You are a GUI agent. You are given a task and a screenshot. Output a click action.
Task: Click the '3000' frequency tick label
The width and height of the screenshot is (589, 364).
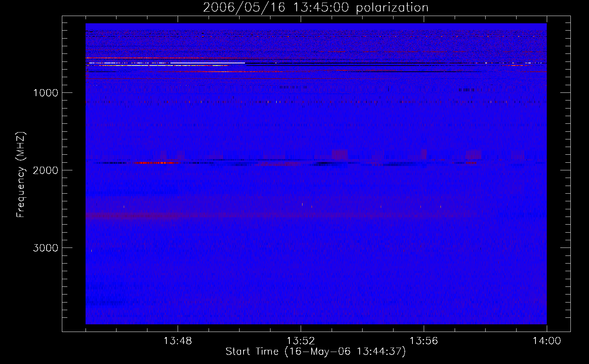pos(46,248)
